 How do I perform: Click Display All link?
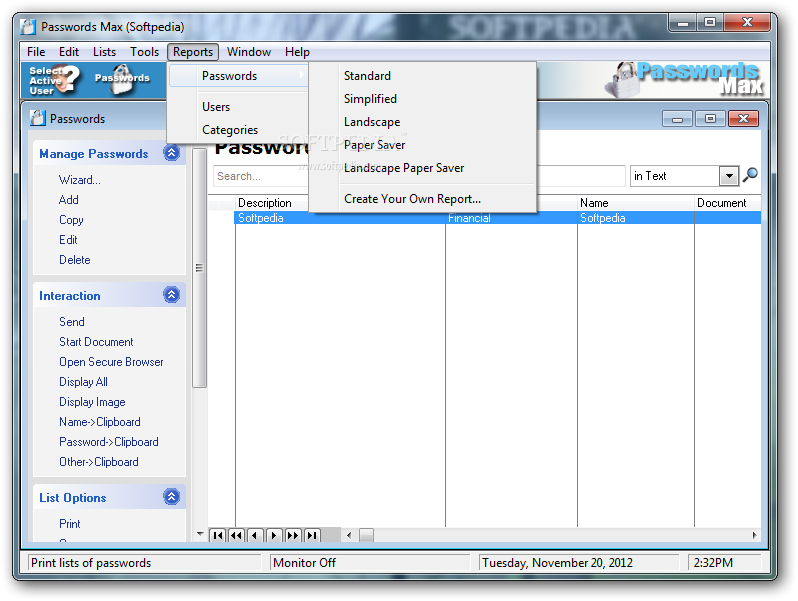pyautogui.click(x=83, y=382)
